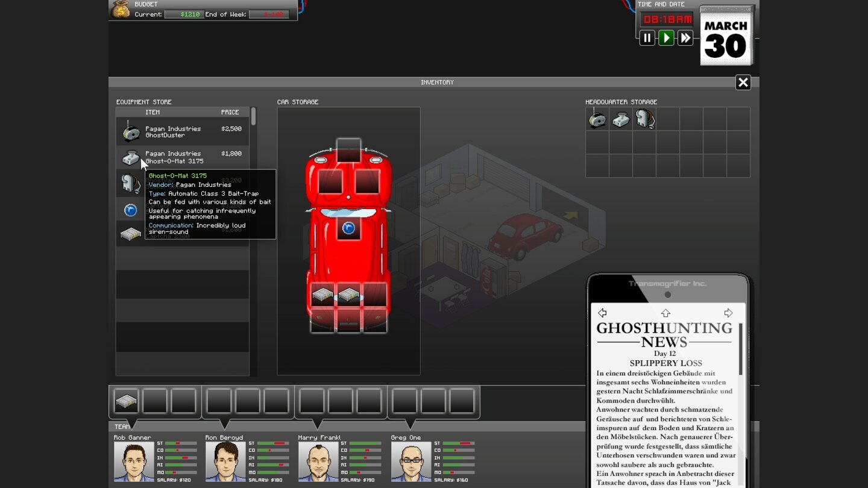Select the blue device in the car's center slot
Image resolution: width=868 pixels, height=488 pixels.
click(x=348, y=228)
